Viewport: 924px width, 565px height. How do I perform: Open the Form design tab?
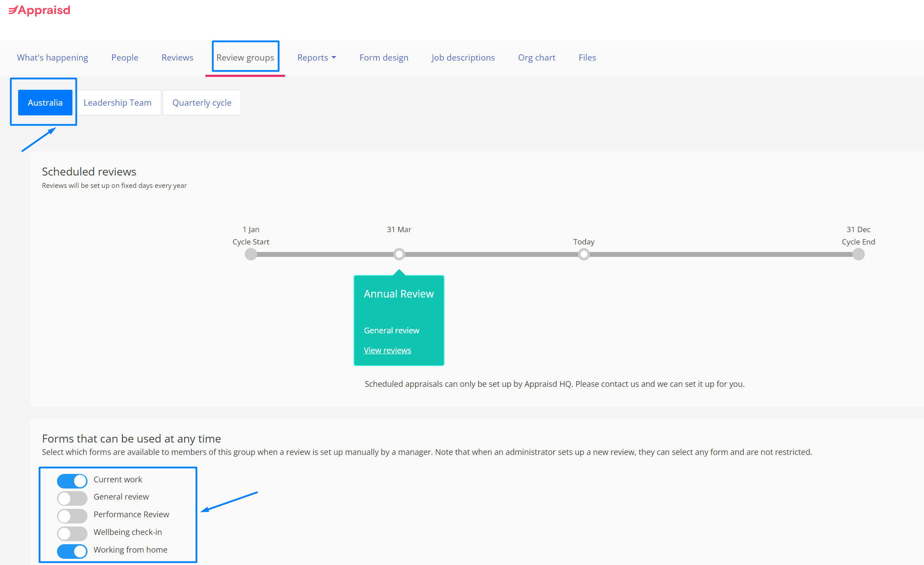point(384,57)
